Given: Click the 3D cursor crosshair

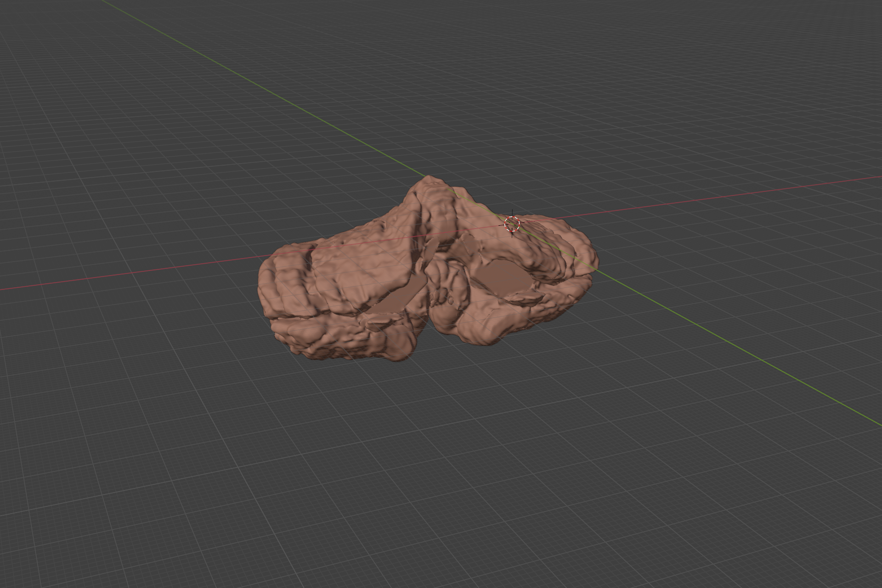Looking at the screenshot, I should click(512, 224).
